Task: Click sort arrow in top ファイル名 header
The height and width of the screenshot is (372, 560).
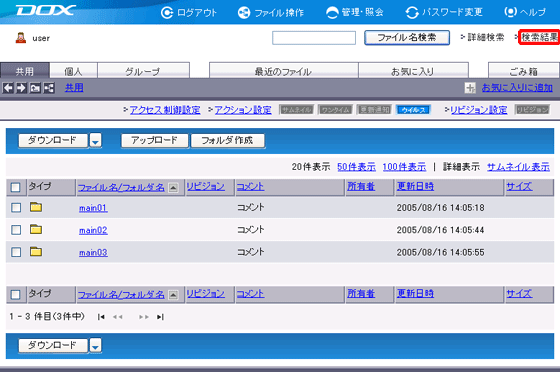Action: [173, 187]
